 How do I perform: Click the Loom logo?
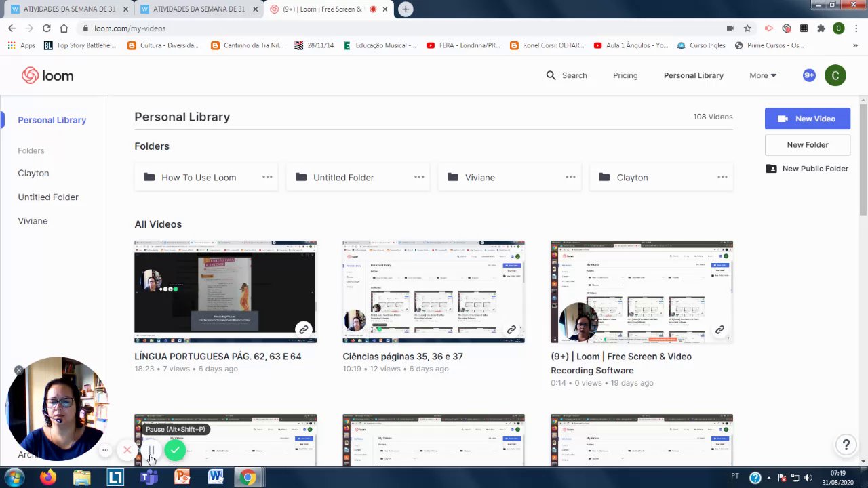(x=47, y=75)
